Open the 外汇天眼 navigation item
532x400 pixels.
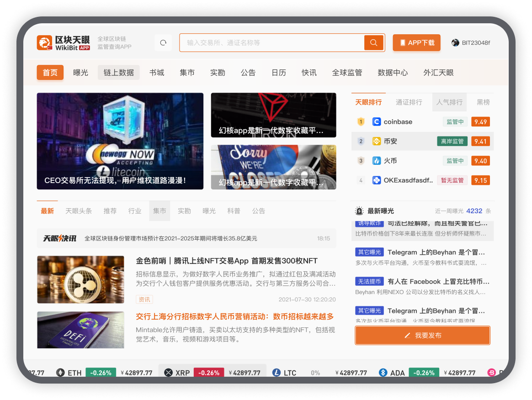tap(438, 73)
